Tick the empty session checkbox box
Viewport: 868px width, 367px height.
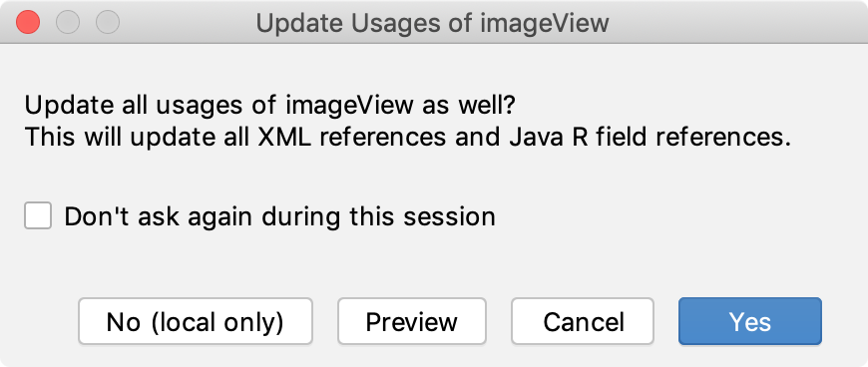[x=38, y=215]
